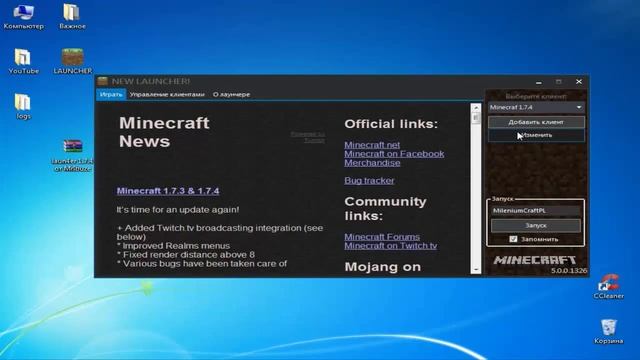Image resolution: width=640 pixels, height=360 pixels.
Task: Open the Minecraft 1.7.3 & 1.7.4 article link
Action: (x=168, y=191)
